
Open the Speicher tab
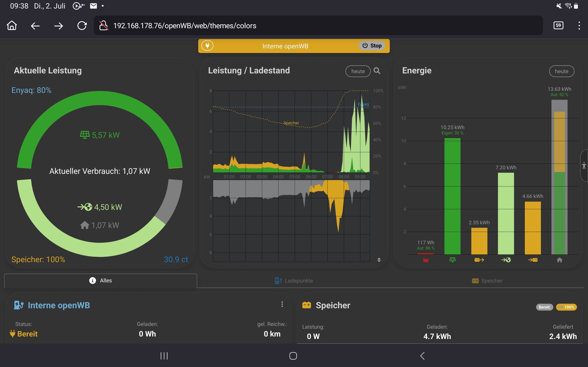point(487,281)
